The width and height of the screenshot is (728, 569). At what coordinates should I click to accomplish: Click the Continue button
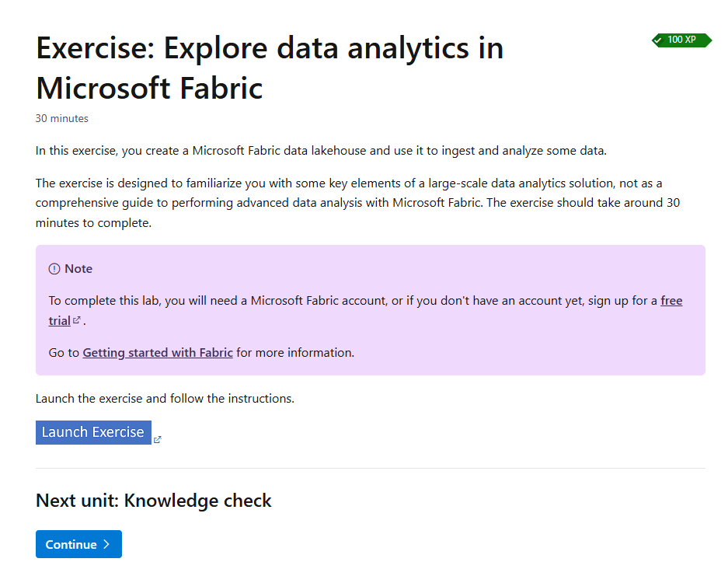78,544
